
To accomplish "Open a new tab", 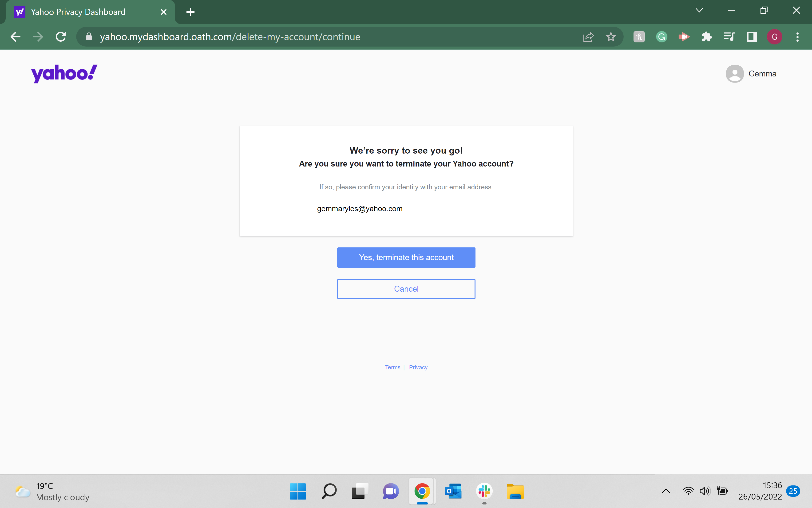I will pos(190,12).
